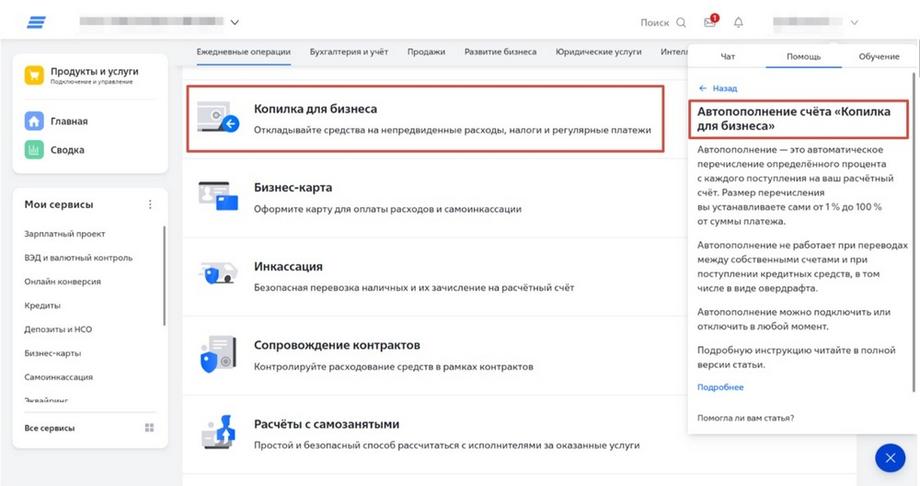Click the Продукты и услуги cart icon
Screen dimensions: 920x486
tap(35, 75)
